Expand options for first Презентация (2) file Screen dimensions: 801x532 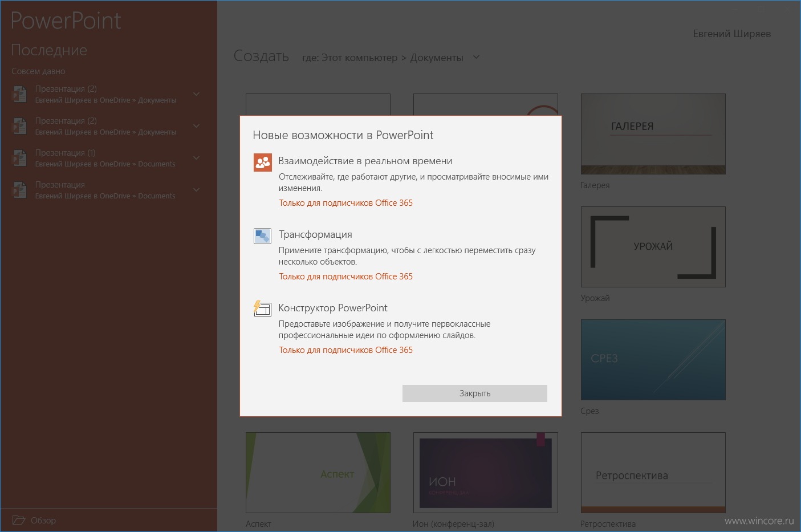pyautogui.click(x=196, y=94)
